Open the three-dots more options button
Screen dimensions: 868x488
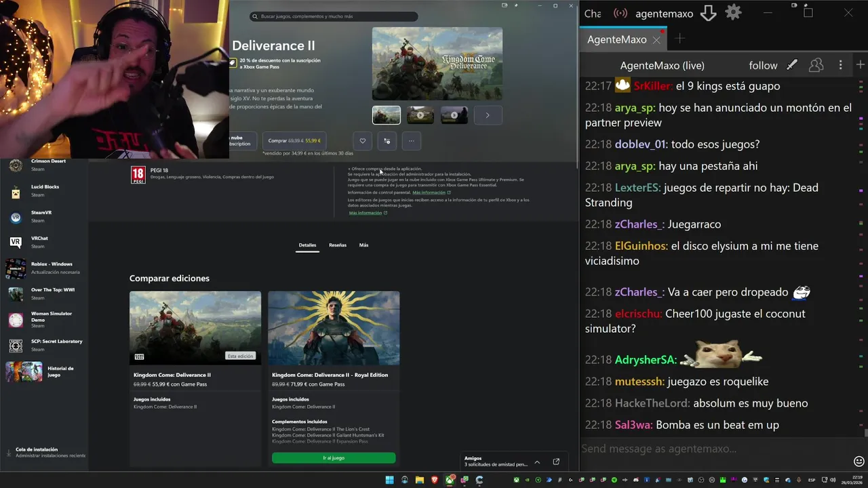[411, 141]
